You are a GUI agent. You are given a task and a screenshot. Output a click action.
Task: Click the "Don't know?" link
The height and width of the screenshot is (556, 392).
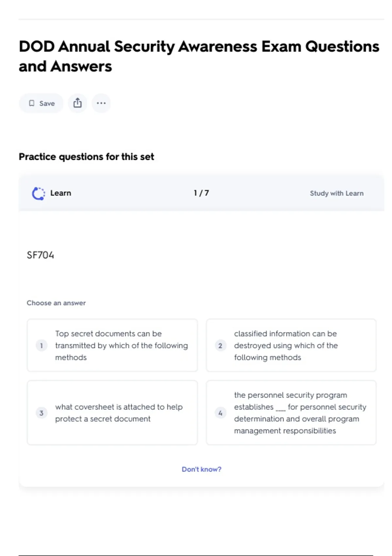click(202, 469)
